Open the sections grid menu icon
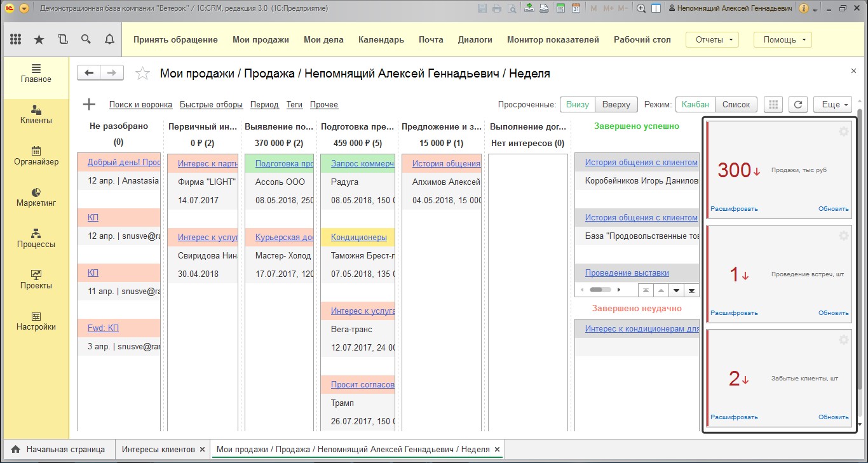The width and height of the screenshot is (868, 463). click(16, 39)
